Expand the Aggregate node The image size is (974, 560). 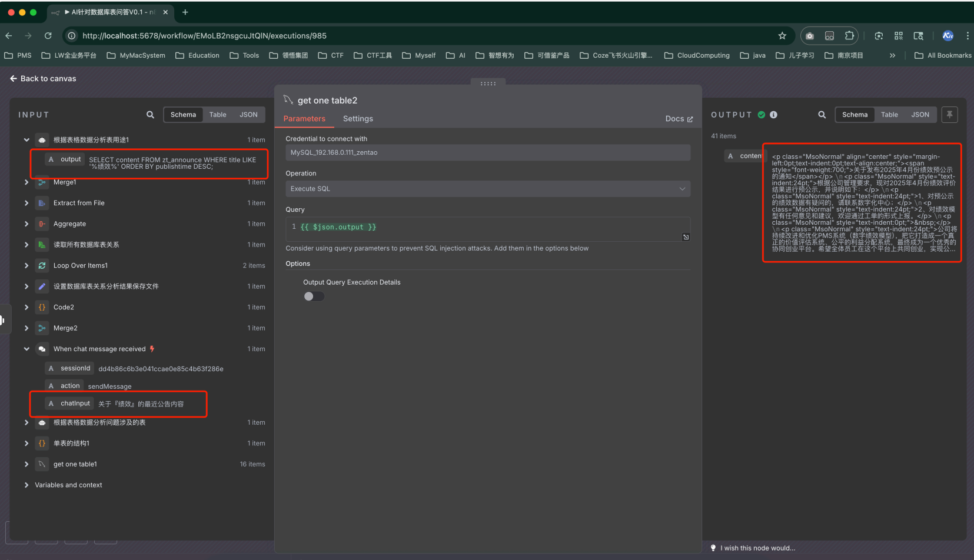point(26,224)
